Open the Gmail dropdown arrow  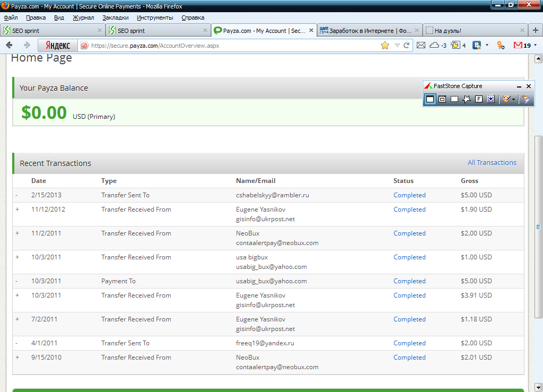[x=536, y=46]
